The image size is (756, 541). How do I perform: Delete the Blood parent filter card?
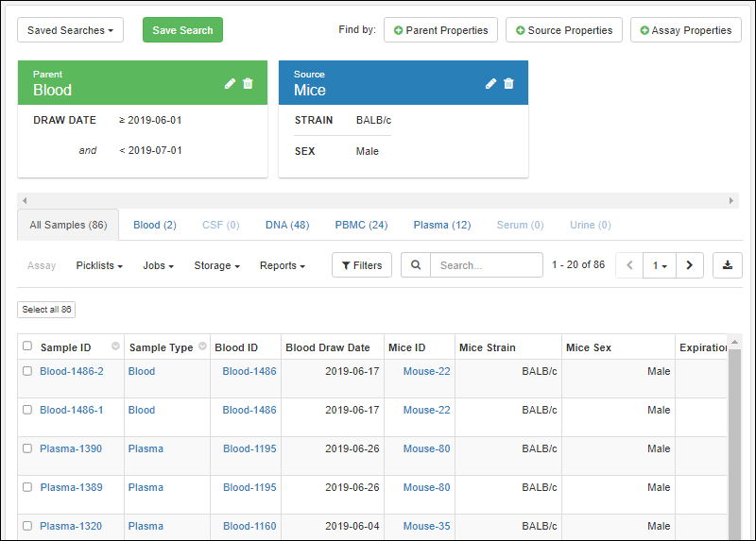pos(249,83)
